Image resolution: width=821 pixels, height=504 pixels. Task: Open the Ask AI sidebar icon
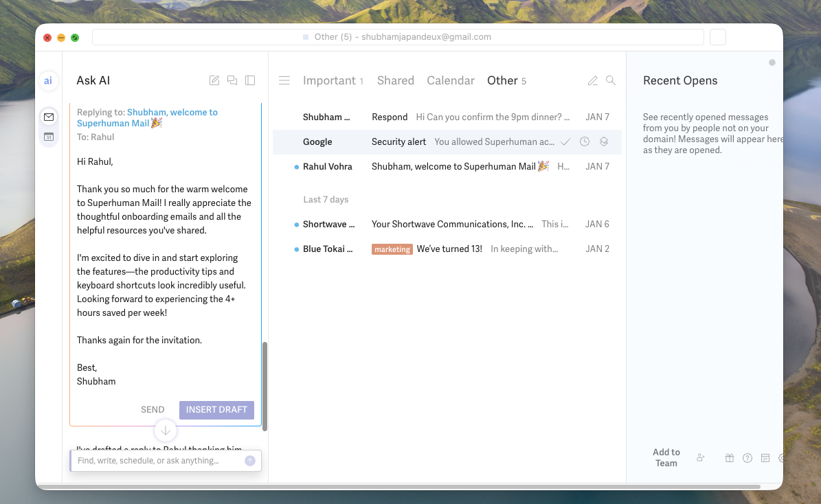49,80
